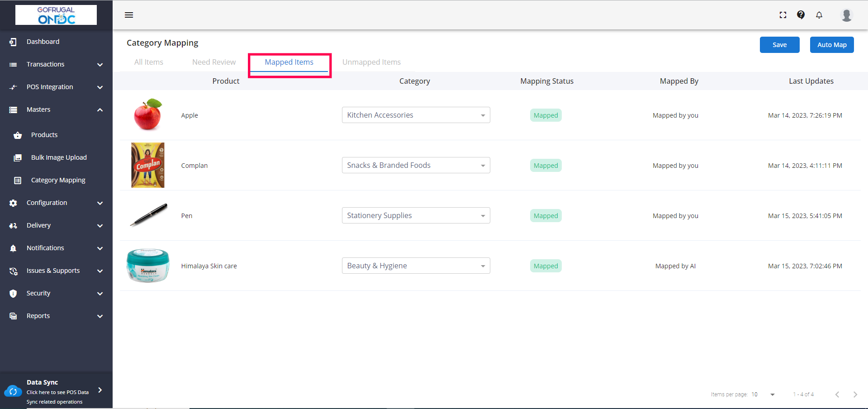Click the Save button

click(x=779, y=45)
